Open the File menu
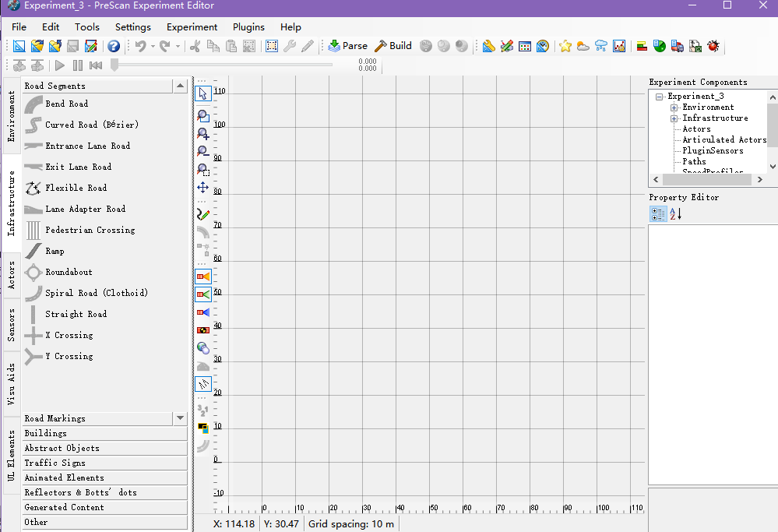Image resolution: width=778 pixels, height=532 pixels. point(19,26)
